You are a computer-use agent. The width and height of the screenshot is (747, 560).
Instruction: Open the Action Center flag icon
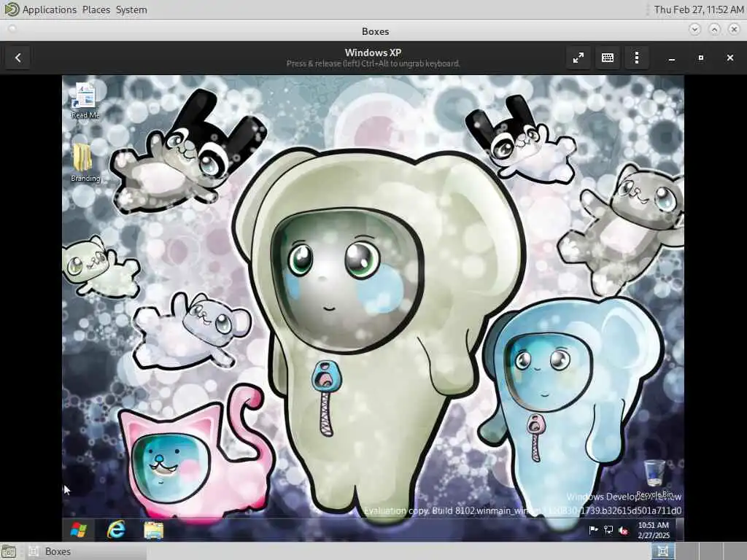point(594,529)
